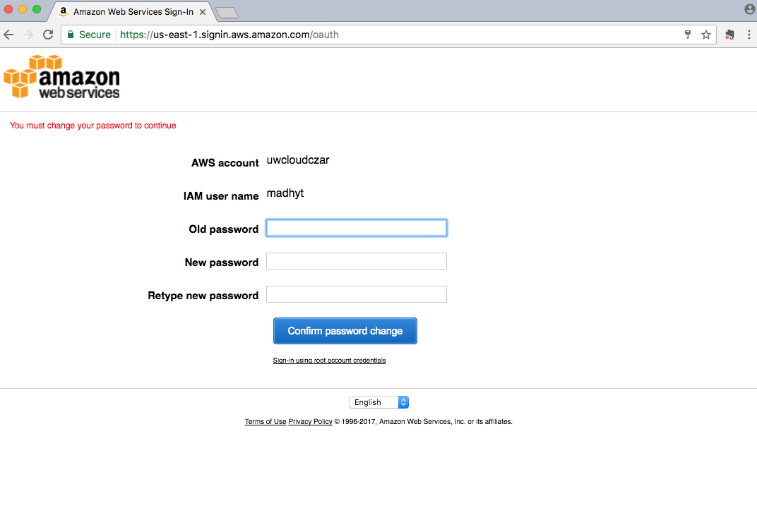Click Confirm password change button
This screenshot has width=757, height=532.
345,331
